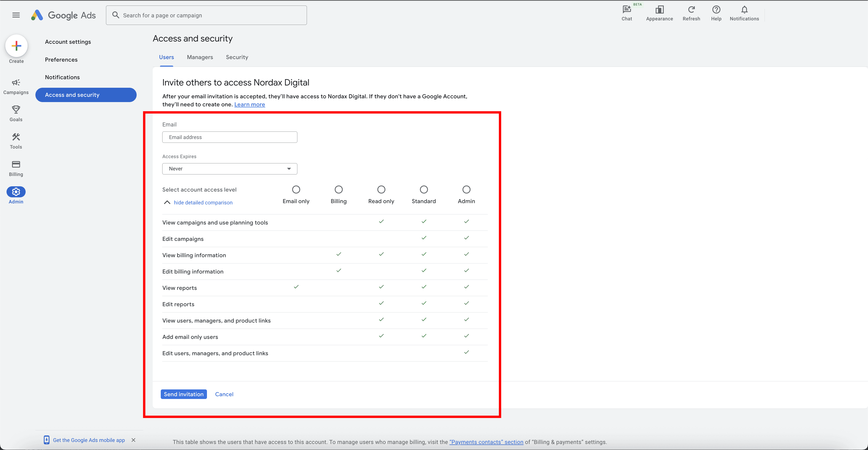The image size is (868, 450).
Task: Click the Google Ads logo
Action: (x=64, y=15)
